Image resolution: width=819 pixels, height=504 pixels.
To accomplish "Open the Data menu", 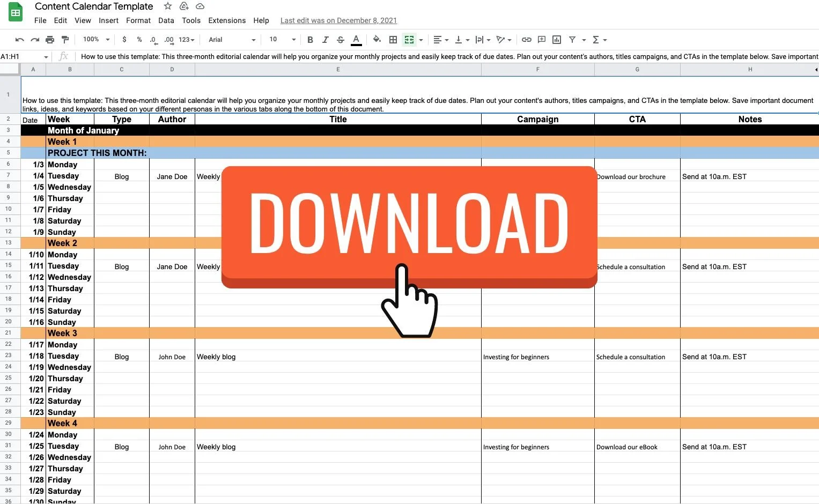I will (166, 20).
